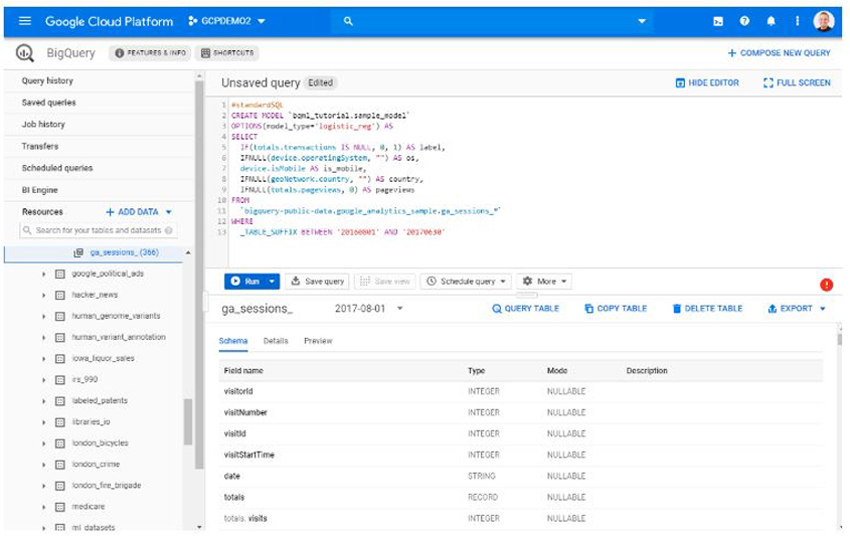Click Query Table

coord(525,308)
